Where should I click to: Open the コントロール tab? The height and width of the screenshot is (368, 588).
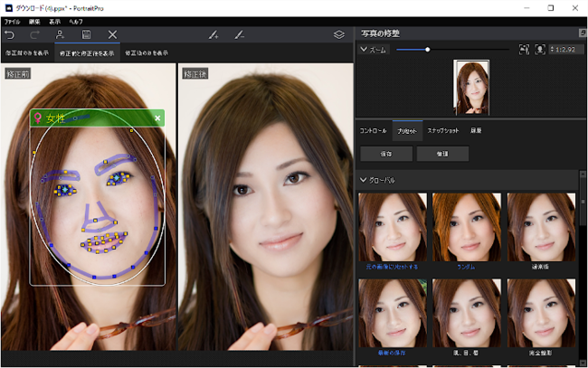coord(373,130)
